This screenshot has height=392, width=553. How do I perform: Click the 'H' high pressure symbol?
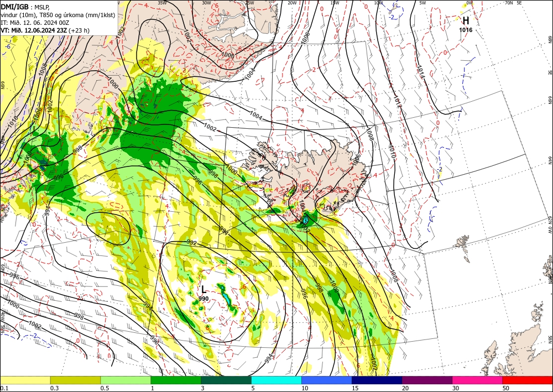[466, 20]
